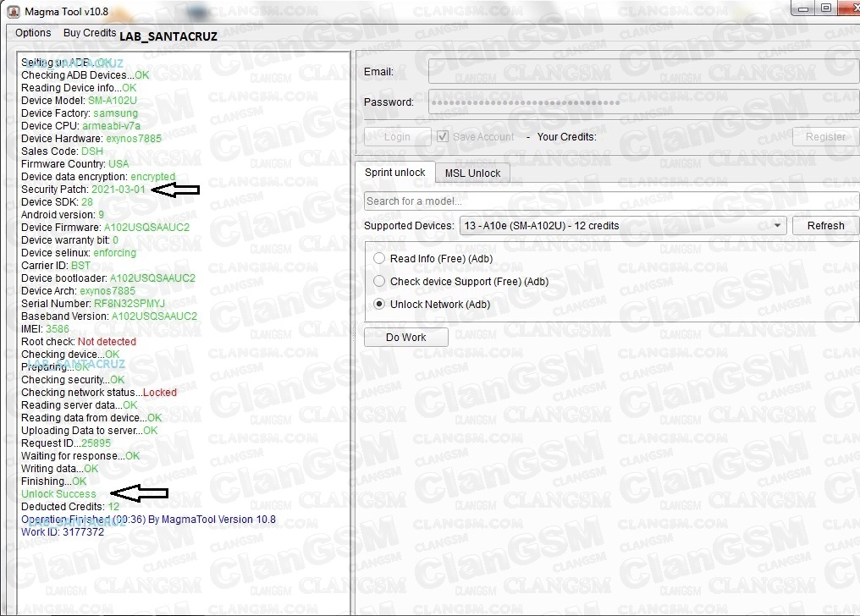
Task: Minimize the Magma Tool window
Action: (803, 8)
